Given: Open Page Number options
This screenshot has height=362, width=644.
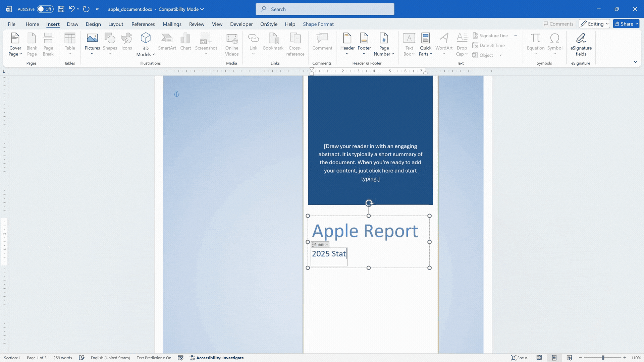Looking at the screenshot, I should point(384,45).
